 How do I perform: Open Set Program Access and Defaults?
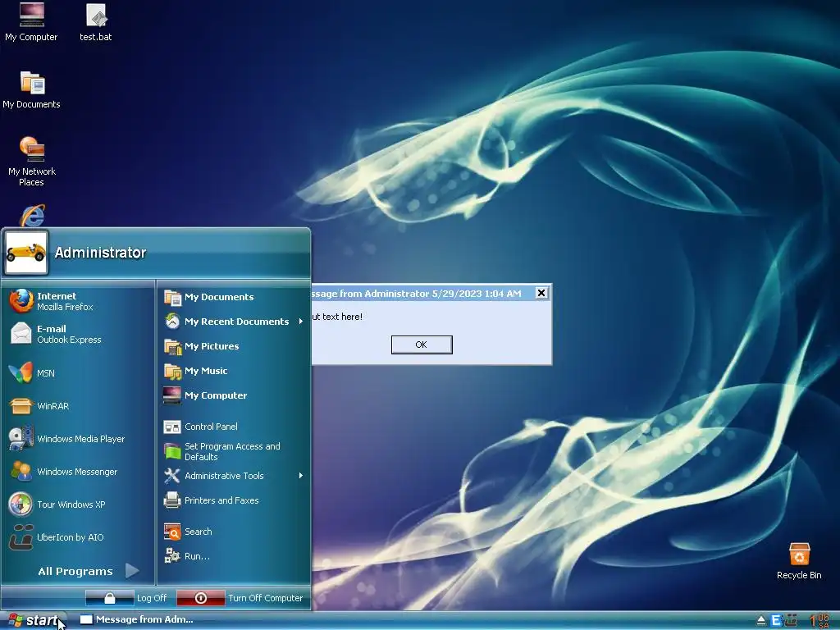234,451
